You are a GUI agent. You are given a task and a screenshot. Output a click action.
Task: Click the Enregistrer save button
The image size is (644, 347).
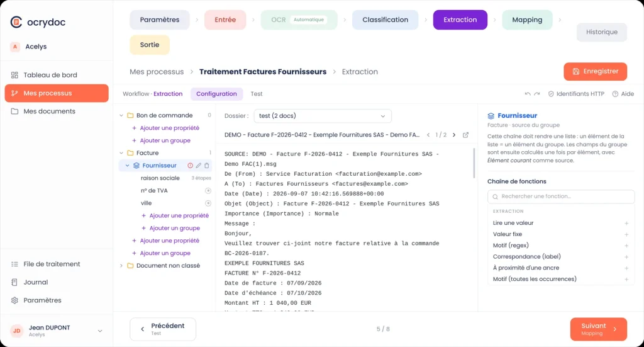point(595,72)
